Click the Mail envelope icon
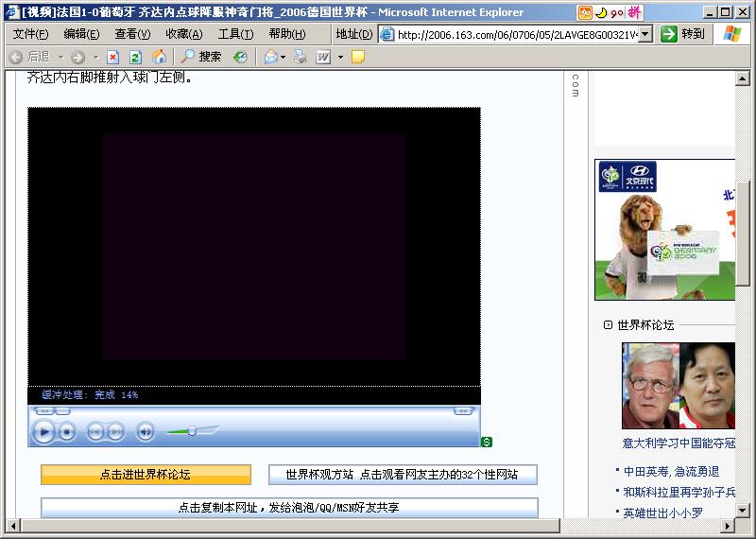Screen dimensions: 756x539 pos(271,58)
